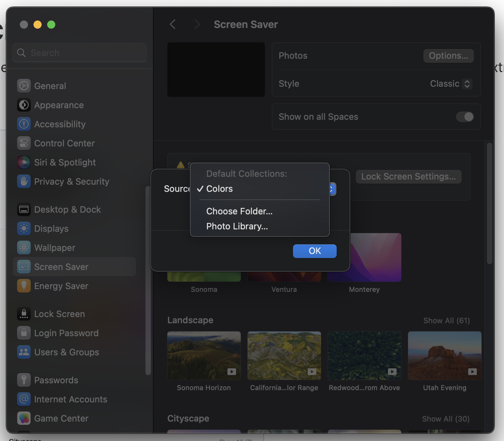Click the play badge on Sonoma Horizon
The image size is (504, 441).
coord(232,372)
